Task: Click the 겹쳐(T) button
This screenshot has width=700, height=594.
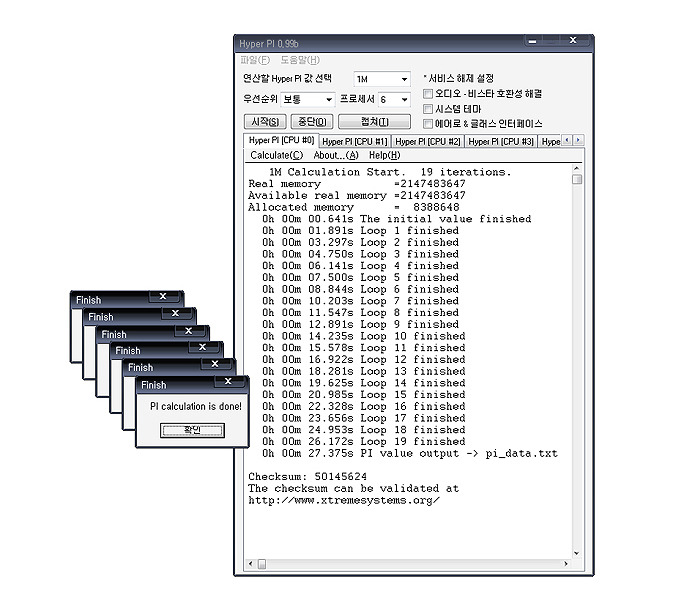Action: [375, 121]
